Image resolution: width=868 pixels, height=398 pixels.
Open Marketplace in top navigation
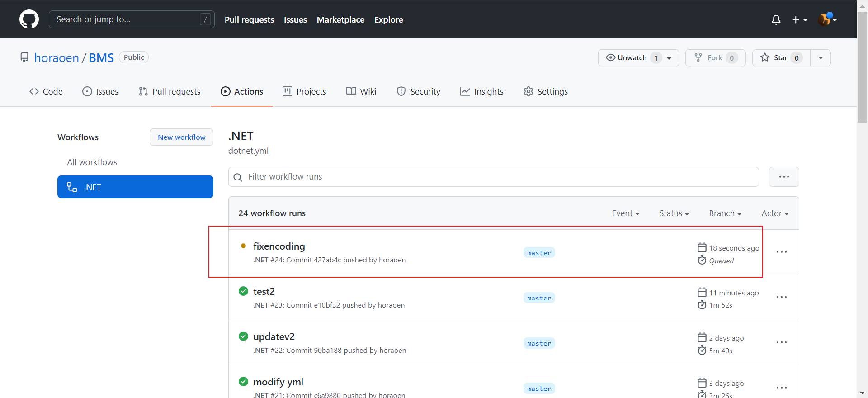point(340,20)
